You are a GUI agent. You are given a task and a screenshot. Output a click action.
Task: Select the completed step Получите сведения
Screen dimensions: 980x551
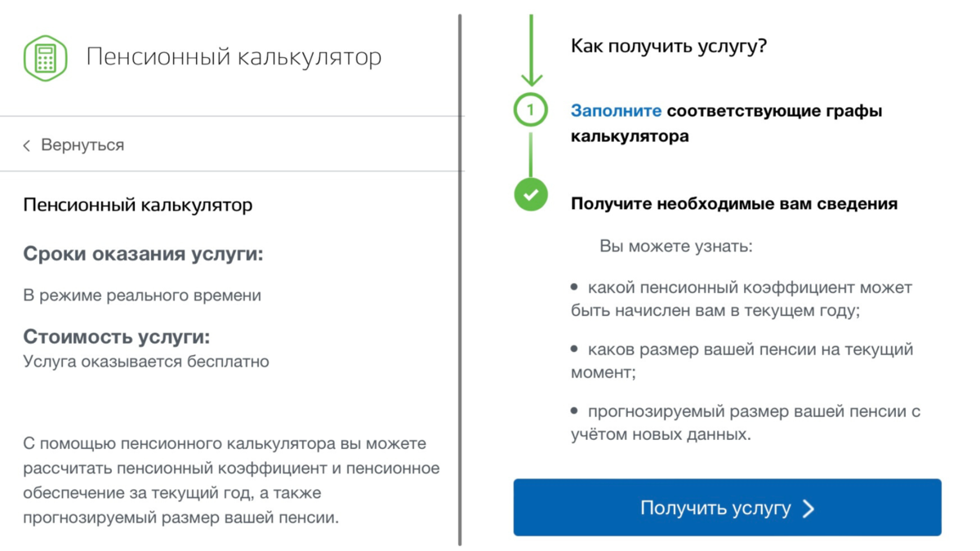[735, 203]
